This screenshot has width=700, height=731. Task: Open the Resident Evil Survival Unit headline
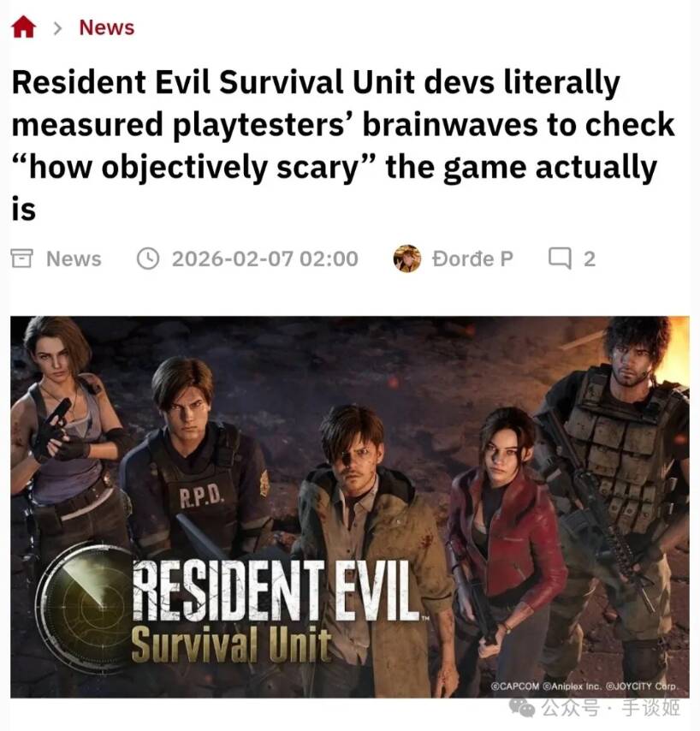343,146
